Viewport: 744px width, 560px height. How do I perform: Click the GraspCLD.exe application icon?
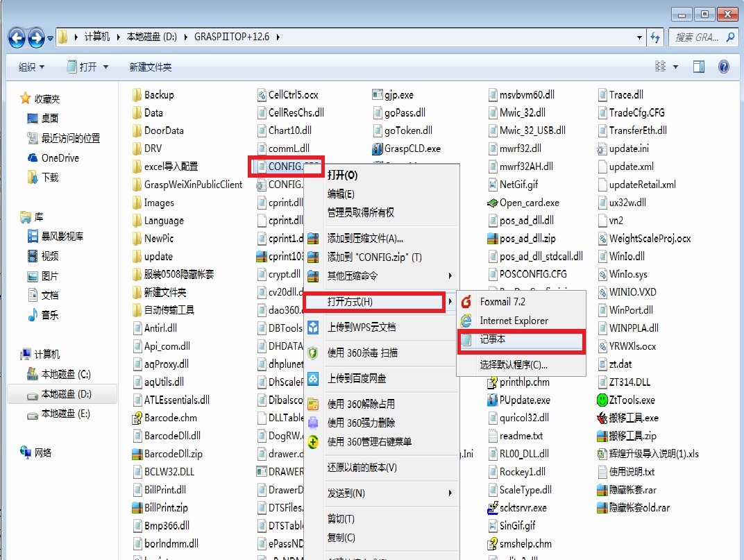[378, 149]
